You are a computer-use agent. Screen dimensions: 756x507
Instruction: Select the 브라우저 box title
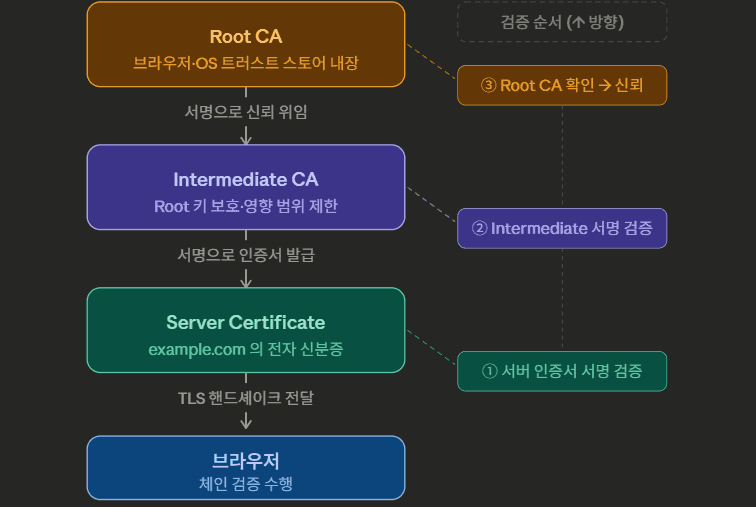point(246,461)
